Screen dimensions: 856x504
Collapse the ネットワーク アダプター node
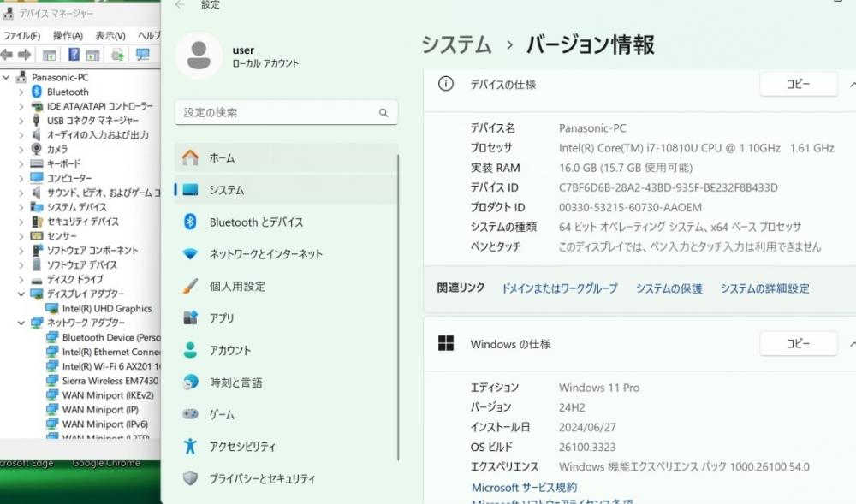tap(21, 323)
